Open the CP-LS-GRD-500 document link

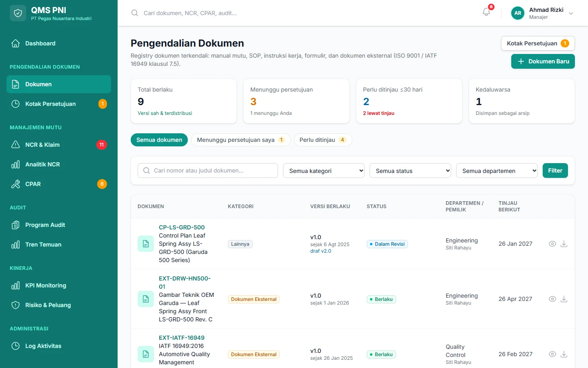[182, 227]
